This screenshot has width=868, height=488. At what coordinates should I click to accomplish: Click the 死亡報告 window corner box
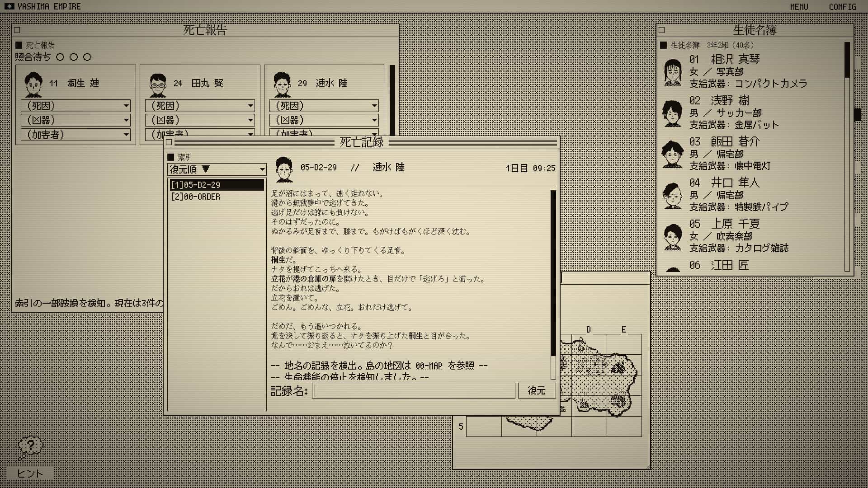(x=17, y=30)
